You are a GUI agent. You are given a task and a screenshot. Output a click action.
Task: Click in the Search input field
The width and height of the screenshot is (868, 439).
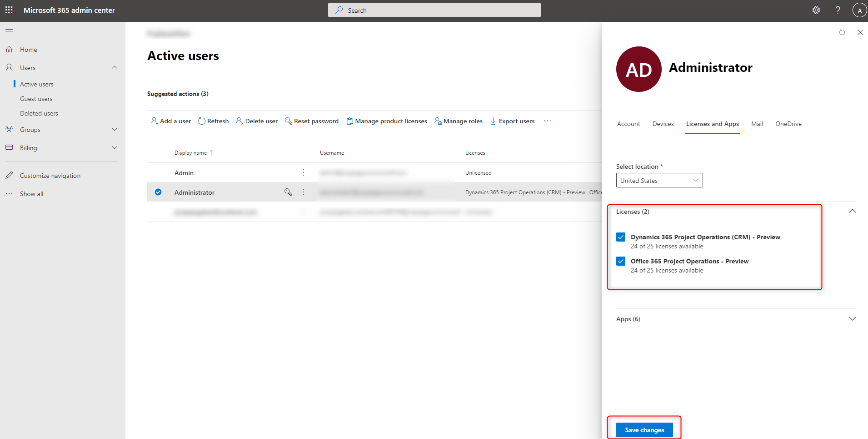tap(434, 10)
